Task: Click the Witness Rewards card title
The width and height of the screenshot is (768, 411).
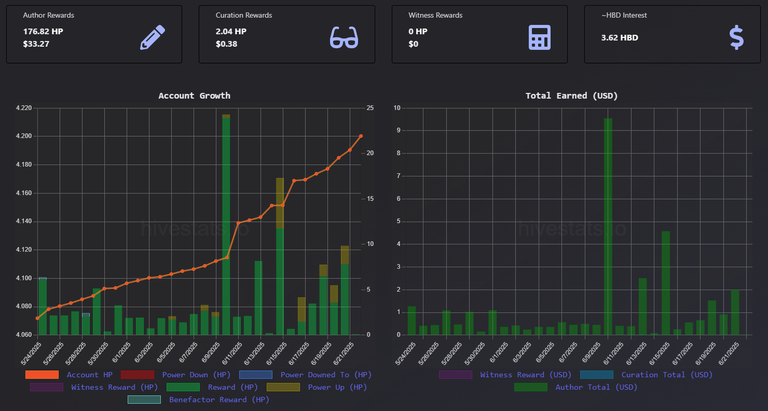Action: pyautogui.click(x=435, y=15)
